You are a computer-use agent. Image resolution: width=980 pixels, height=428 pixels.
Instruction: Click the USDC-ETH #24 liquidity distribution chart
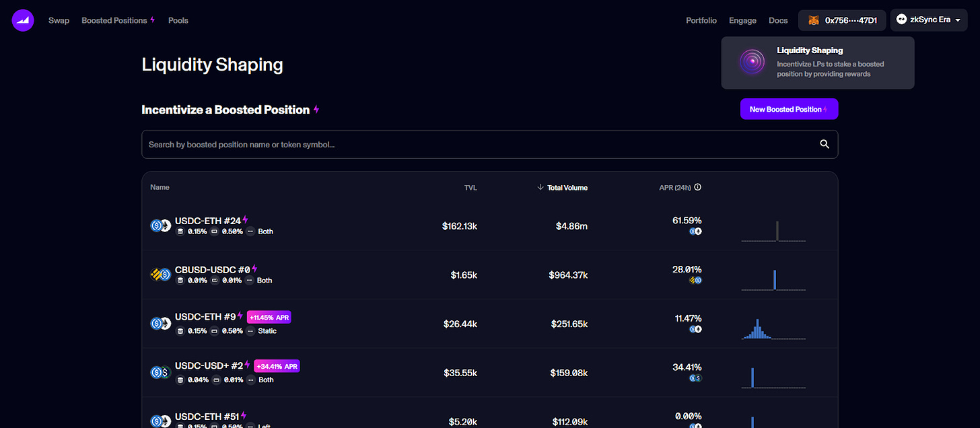click(773, 231)
